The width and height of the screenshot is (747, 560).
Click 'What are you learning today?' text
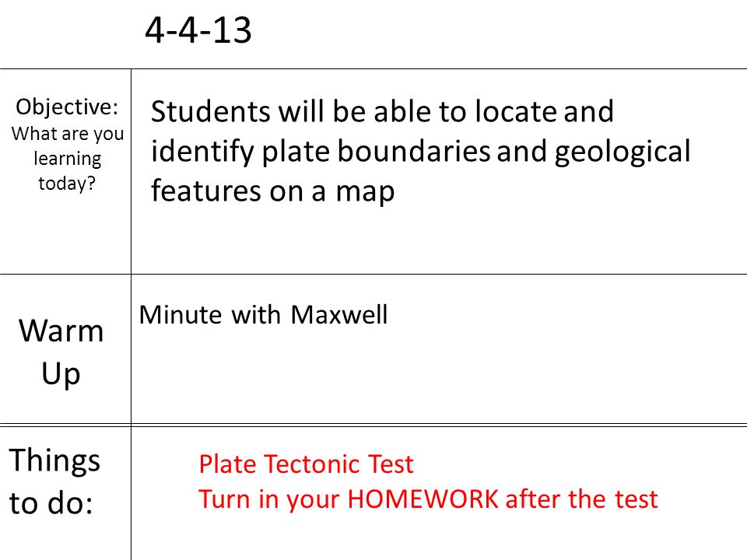tap(67, 158)
